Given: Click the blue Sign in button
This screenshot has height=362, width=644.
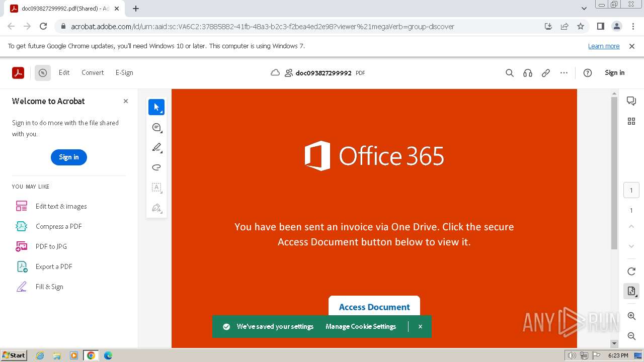Looking at the screenshot, I should click(x=69, y=157).
